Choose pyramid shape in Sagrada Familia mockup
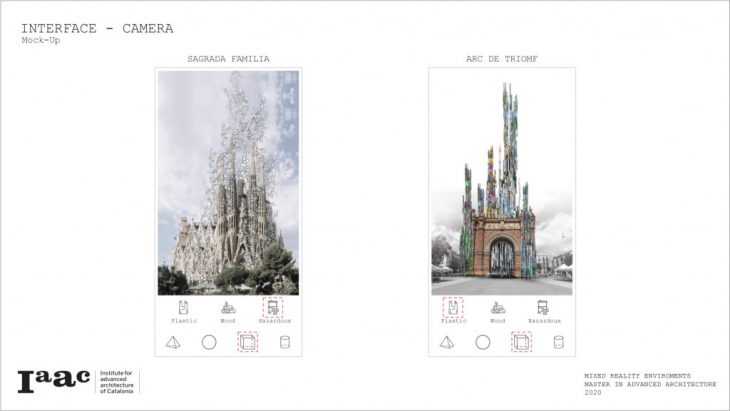The width and height of the screenshot is (730, 411). [x=171, y=342]
